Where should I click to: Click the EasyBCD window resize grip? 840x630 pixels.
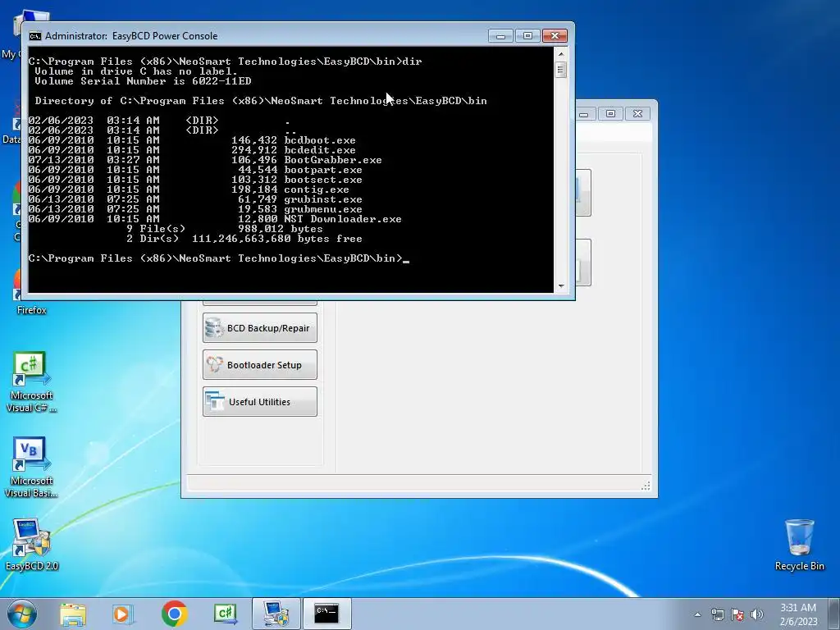(646, 486)
